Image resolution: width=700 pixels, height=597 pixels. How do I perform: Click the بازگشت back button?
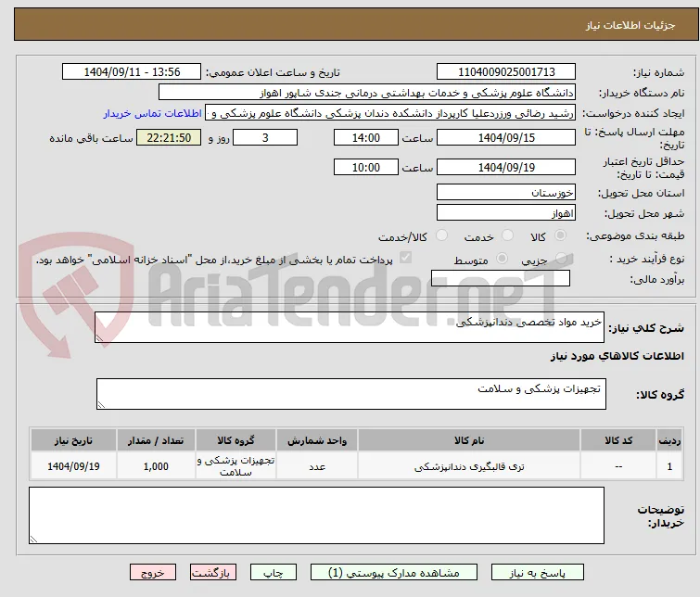213,573
